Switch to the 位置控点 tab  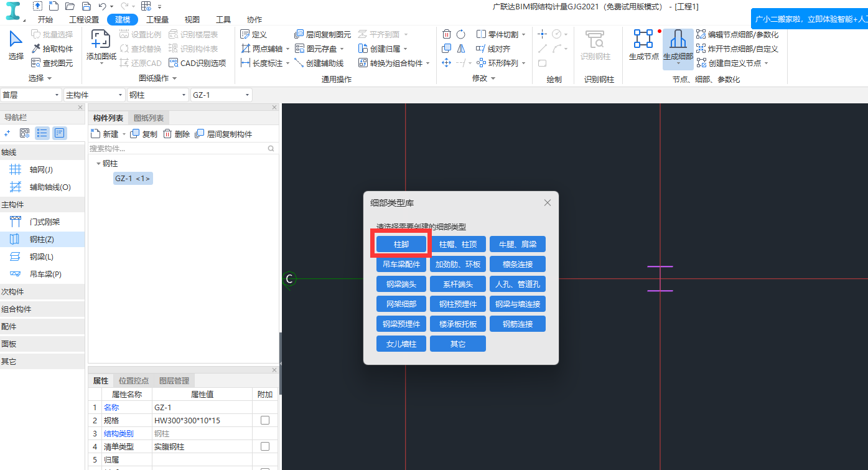[134, 380]
